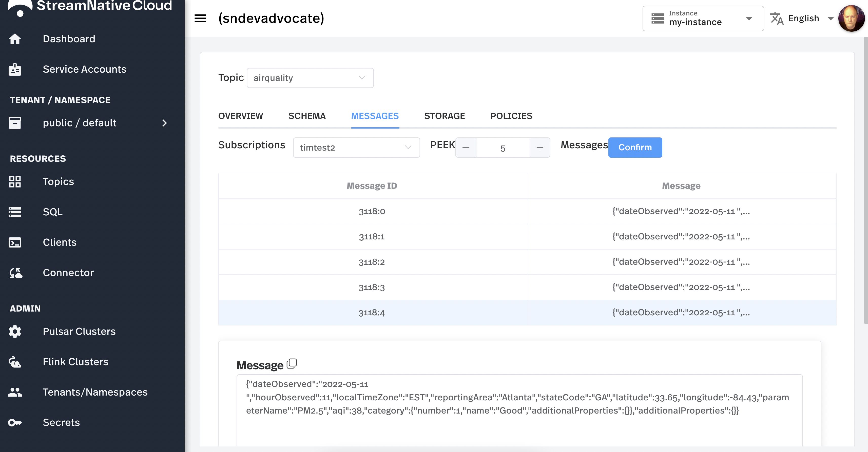Viewport: 868px width, 452px height.
Task: Click the language translate icon
Action: click(777, 18)
